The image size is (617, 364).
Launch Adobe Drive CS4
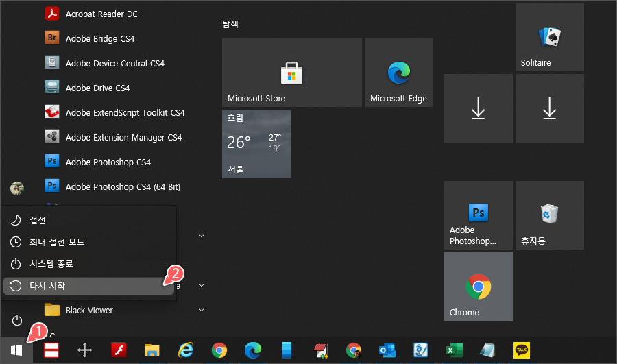point(87,88)
